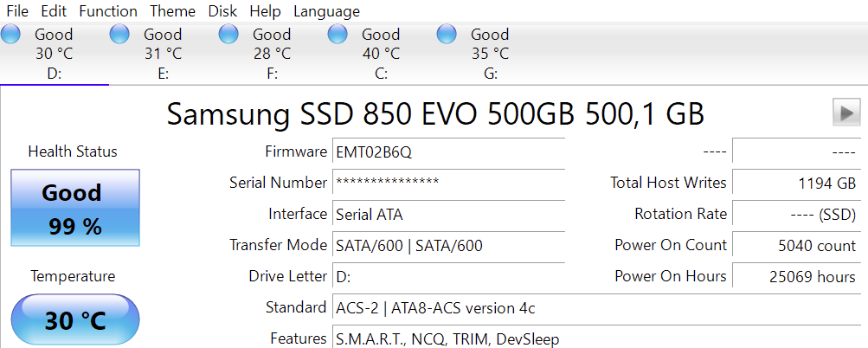Click the blue status orb for drive D:

[x=10, y=35]
